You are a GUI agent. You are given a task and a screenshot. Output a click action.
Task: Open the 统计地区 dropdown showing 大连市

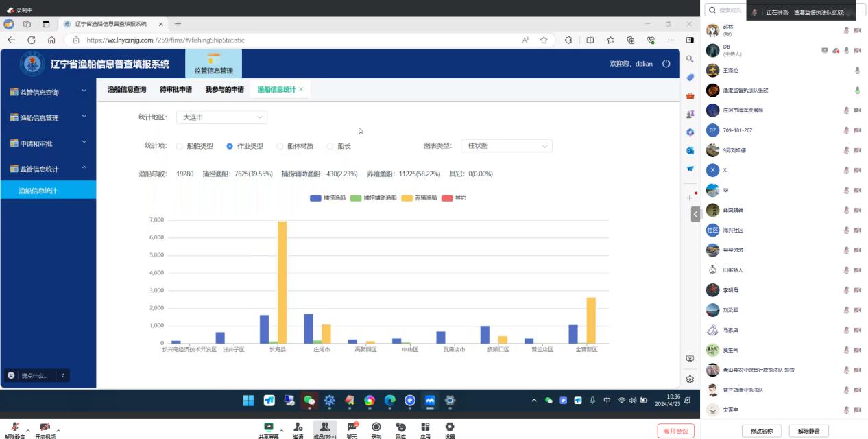221,117
